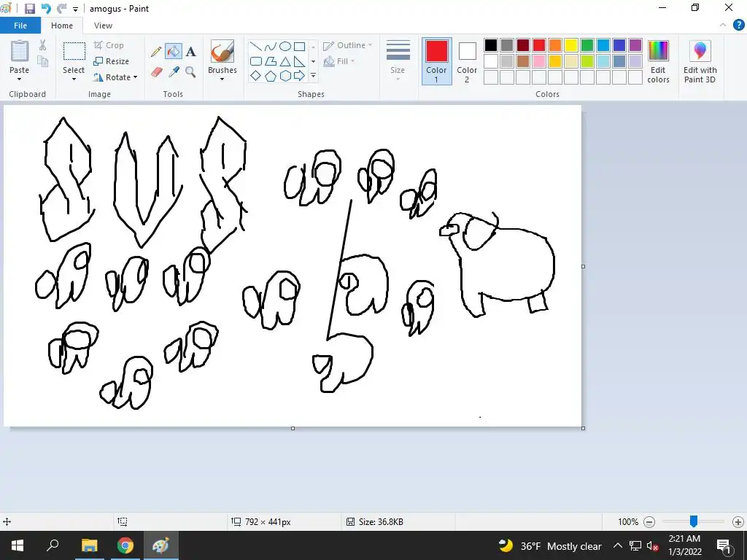Select the Eraser tool
This screenshot has width=747, height=560.
[157, 72]
